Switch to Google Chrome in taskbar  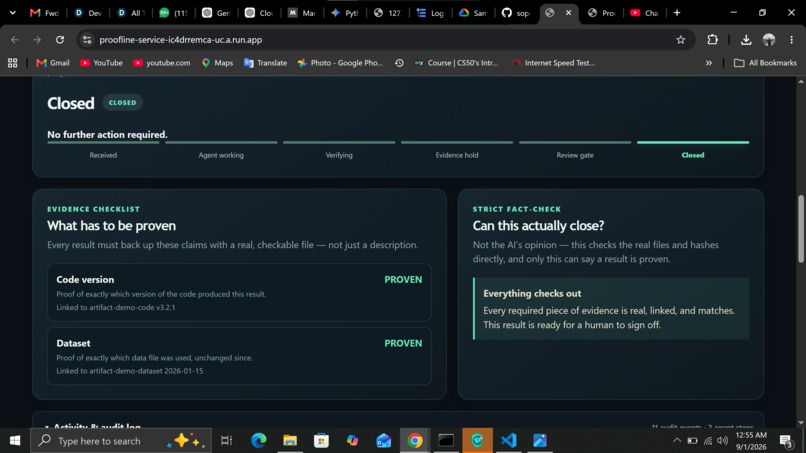(415, 441)
